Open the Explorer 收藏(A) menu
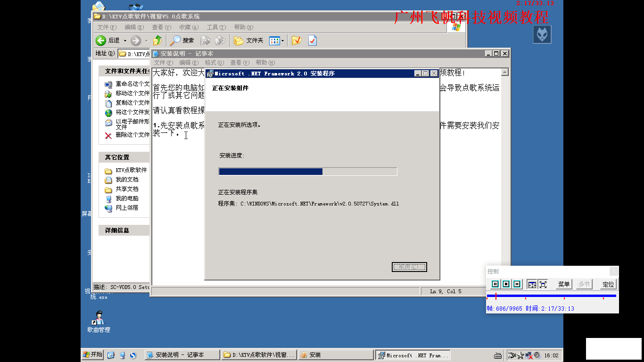644x362 pixels. (x=189, y=27)
